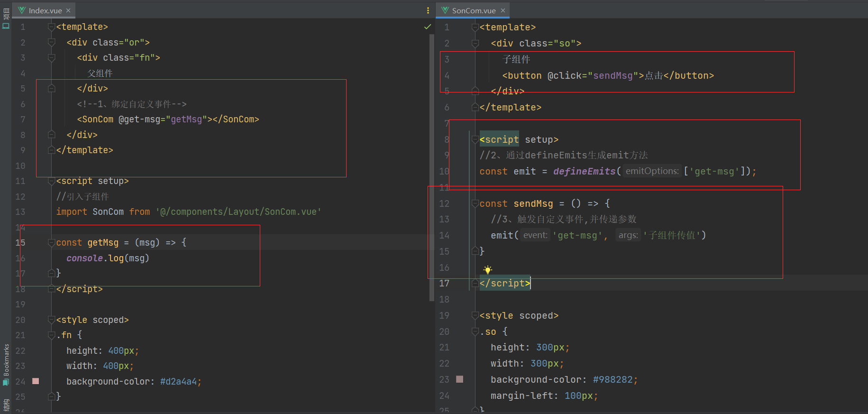Screen dimensions: 868x414
Task: Collapse the style scoped block in Index.vue
Action: tap(52, 320)
